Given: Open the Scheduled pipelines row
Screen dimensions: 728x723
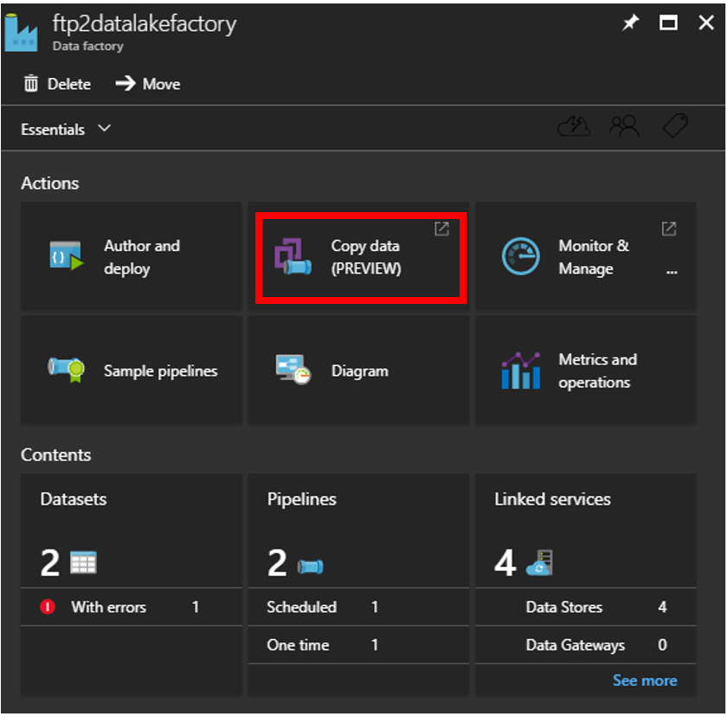Looking at the screenshot, I should point(358,607).
